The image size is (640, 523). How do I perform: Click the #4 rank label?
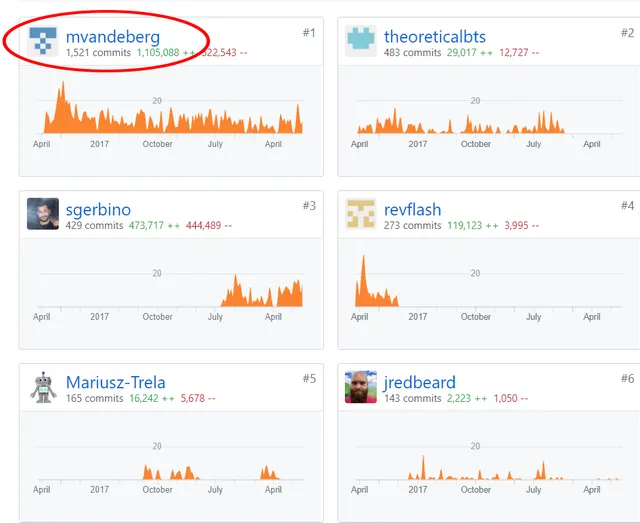627,206
